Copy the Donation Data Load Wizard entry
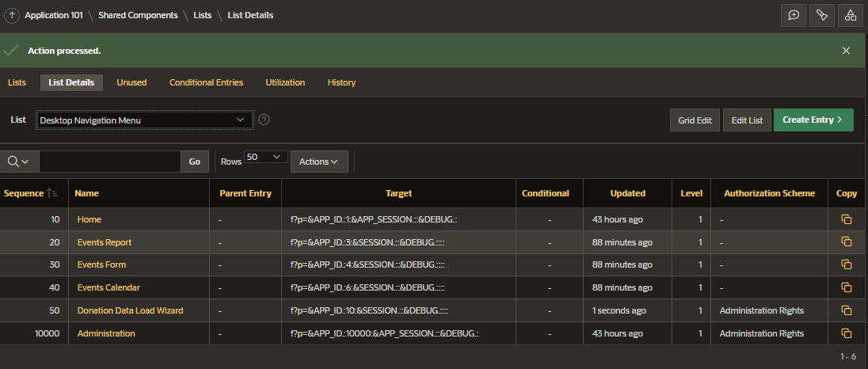The image size is (868, 369). pyautogui.click(x=846, y=310)
